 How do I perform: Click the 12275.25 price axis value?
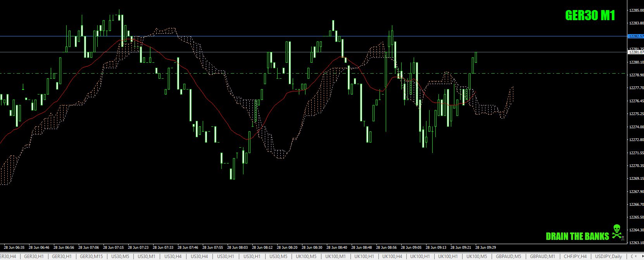pyautogui.click(x=636, y=114)
